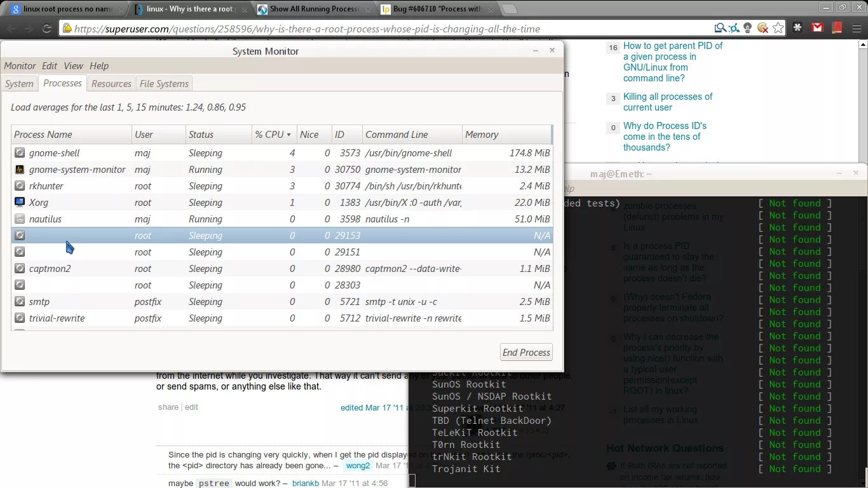The width and height of the screenshot is (868, 488).
Task: Open 'Killing all processes of current user' link
Action: pyautogui.click(x=668, y=102)
